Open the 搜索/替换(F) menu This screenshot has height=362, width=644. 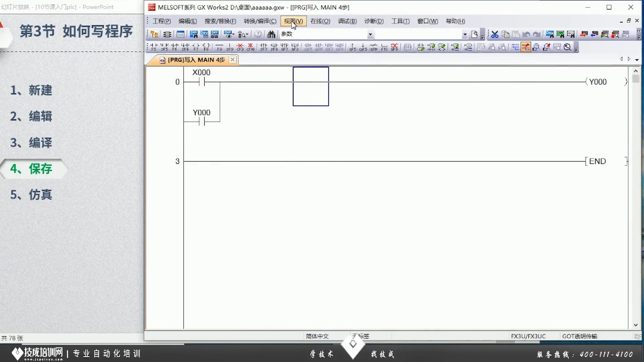click(220, 21)
